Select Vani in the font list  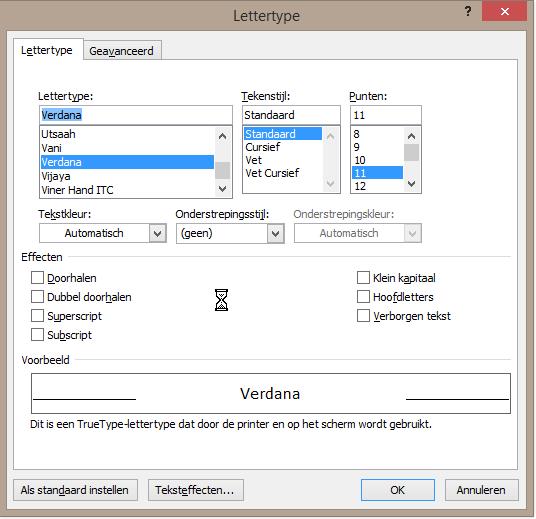(127, 148)
